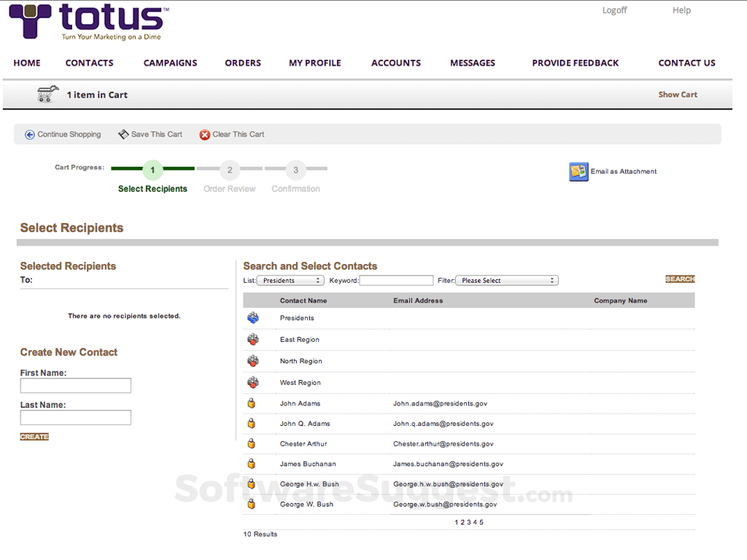
Task: Click inside the Keyword input field
Action: click(x=396, y=280)
